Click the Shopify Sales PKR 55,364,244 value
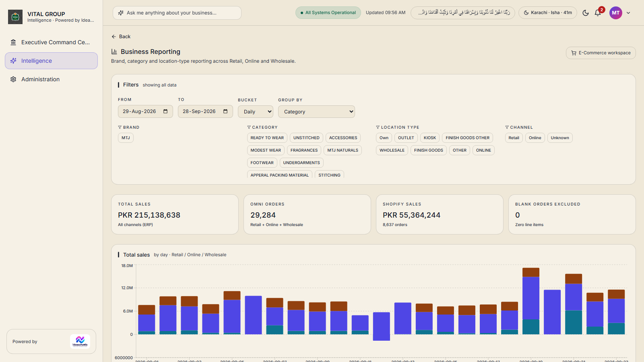Viewport: 644px width, 362px height. pyautogui.click(x=411, y=215)
